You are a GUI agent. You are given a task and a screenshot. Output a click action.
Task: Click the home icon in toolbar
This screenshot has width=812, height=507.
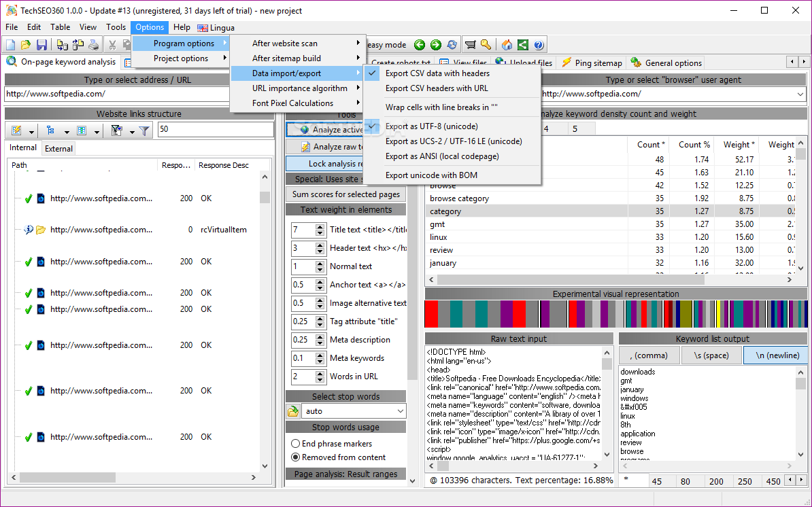(x=507, y=45)
